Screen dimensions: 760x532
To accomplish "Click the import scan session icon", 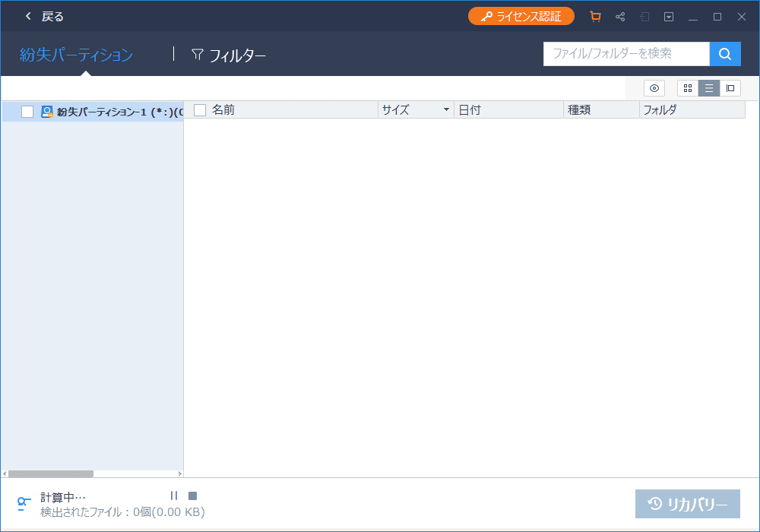I will [644, 17].
